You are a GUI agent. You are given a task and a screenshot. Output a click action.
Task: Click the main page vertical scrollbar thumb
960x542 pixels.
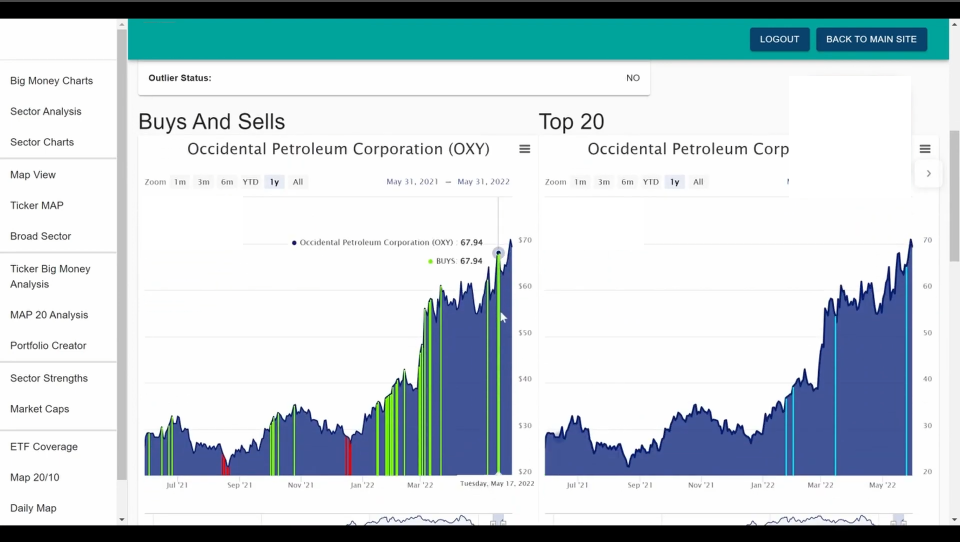(954, 196)
